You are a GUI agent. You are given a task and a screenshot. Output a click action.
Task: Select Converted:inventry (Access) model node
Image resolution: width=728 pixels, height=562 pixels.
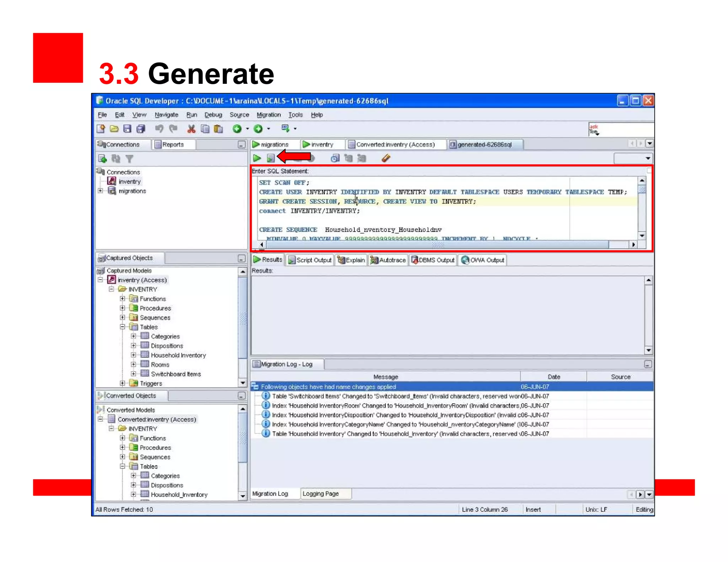coord(157,420)
